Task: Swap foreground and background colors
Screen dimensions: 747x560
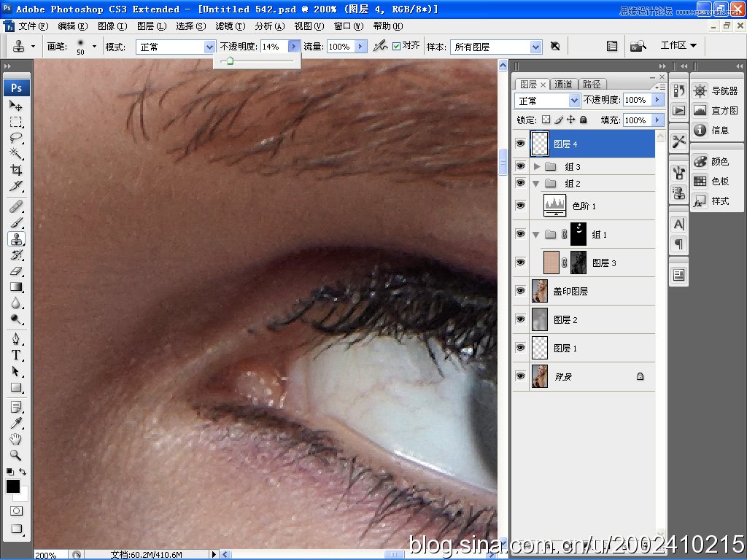Action: point(23,472)
